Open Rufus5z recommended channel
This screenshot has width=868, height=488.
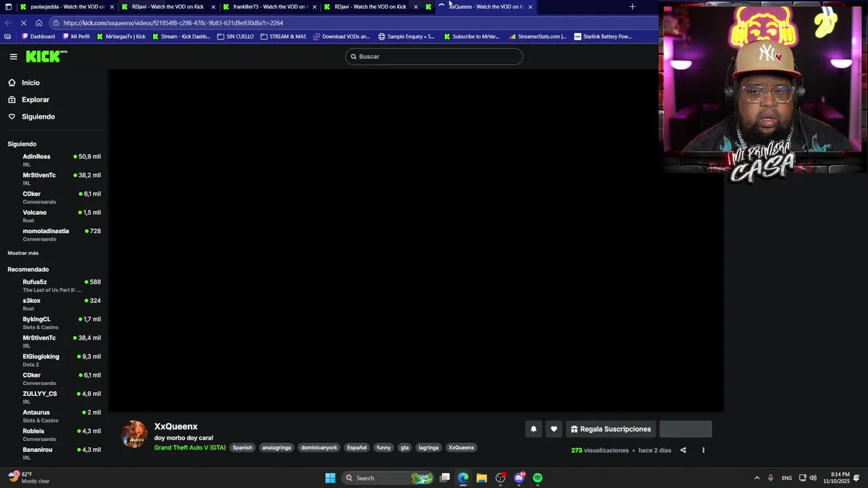click(x=54, y=285)
